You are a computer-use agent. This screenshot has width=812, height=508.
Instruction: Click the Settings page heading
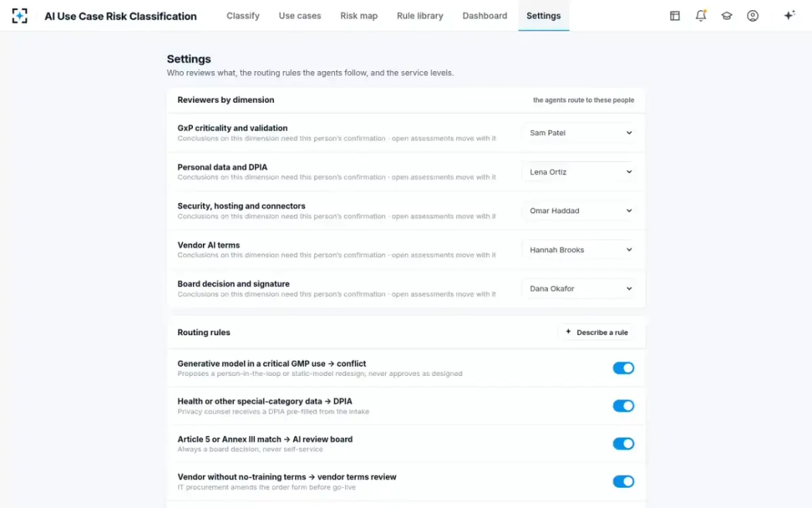(x=189, y=59)
